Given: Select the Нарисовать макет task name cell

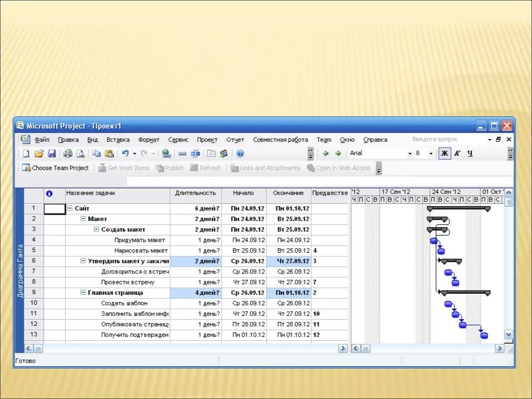Looking at the screenshot, I should (x=117, y=250).
